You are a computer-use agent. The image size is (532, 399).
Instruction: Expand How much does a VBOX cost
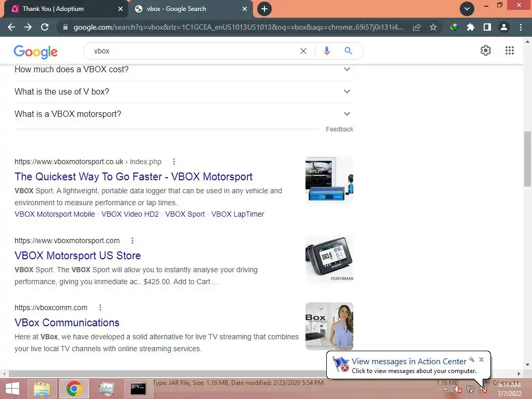(x=184, y=70)
